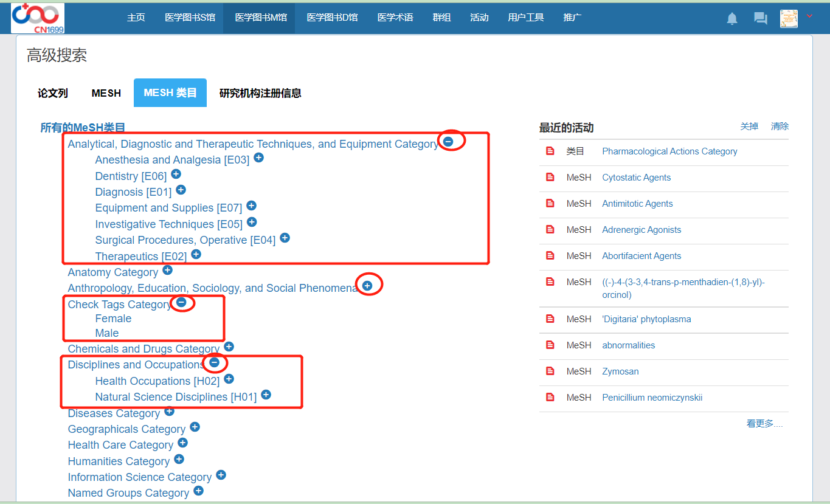The height and width of the screenshot is (504, 830).
Task: Expand Dentistry [E06] subcategory
Action: (176, 174)
